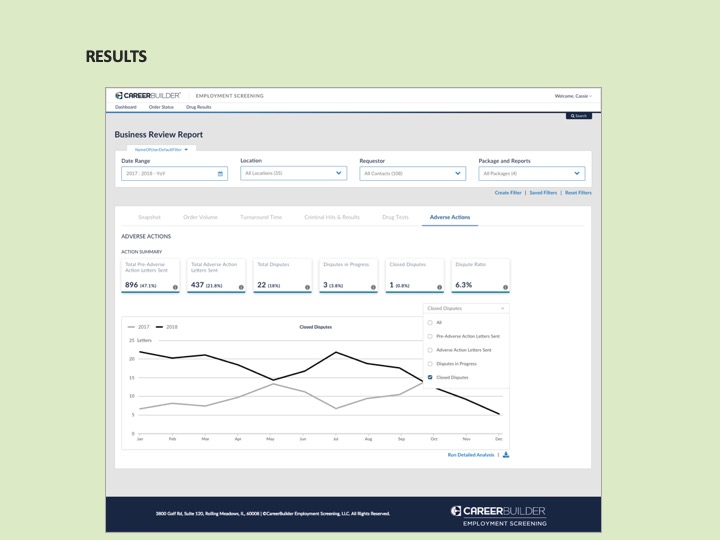
Task: Switch to Criminal Hits & Results tab
Action: tap(332, 217)
